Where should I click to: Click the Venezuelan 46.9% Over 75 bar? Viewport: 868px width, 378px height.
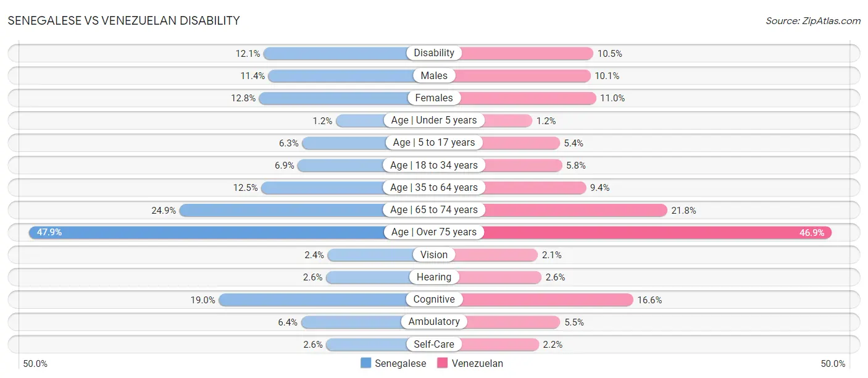coord(658,232)
